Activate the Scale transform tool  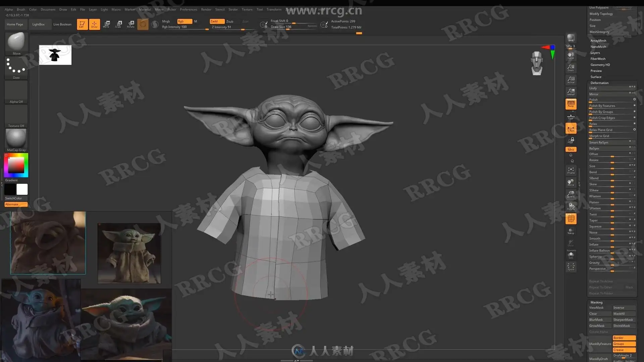pyautogui.click(x=118, y=24)
